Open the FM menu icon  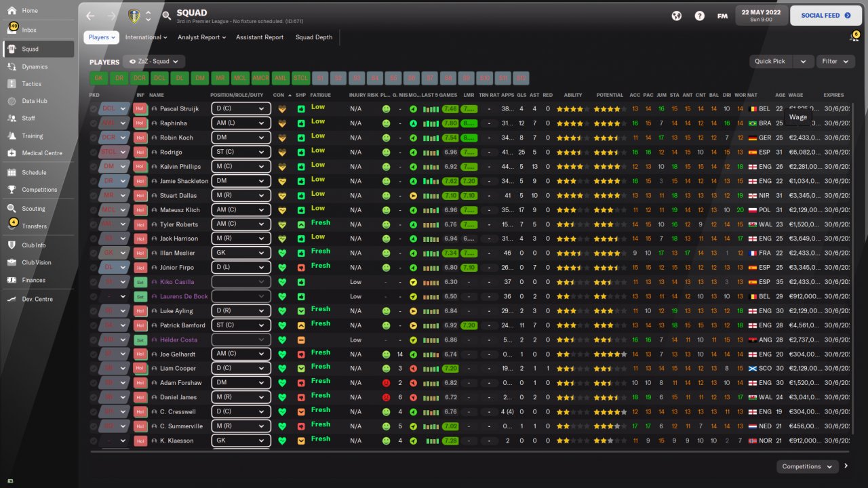pyautogui.click(x=722, y=16)
